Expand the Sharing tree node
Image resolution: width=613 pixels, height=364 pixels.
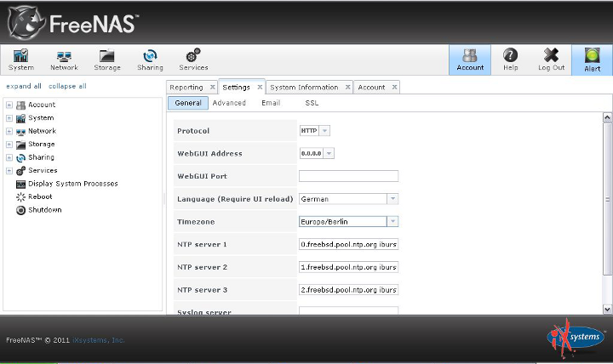point(9,157)
